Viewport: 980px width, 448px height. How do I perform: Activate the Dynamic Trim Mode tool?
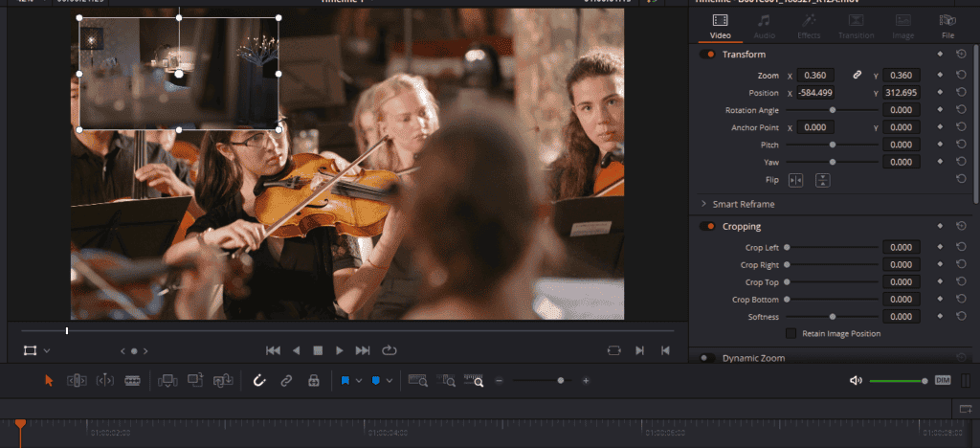104,381
